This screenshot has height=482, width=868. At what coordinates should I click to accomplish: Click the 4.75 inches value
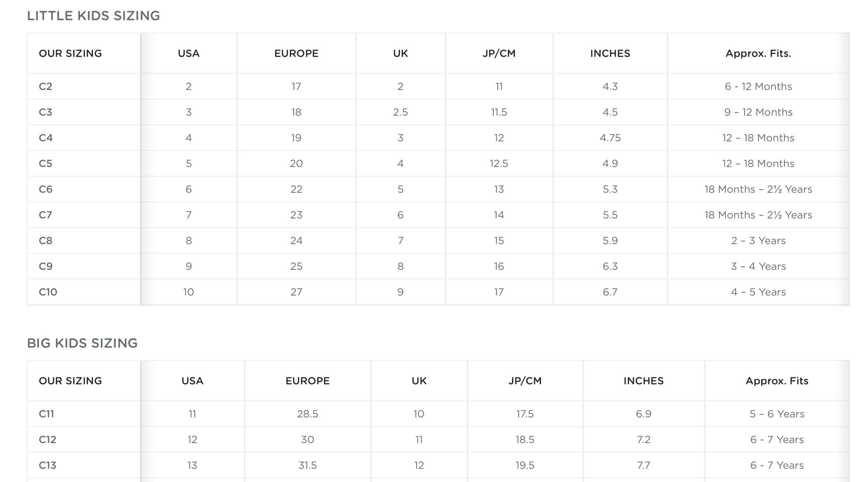click(610, 138)
